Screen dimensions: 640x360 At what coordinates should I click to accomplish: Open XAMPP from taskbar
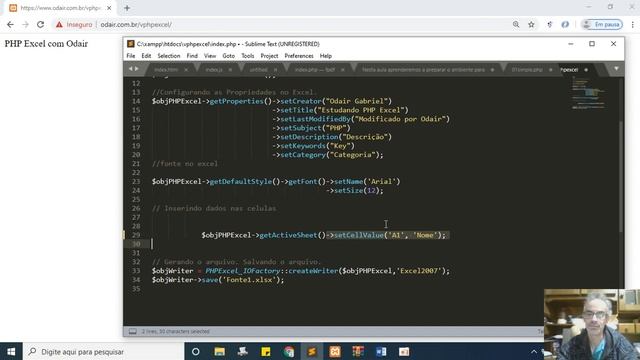click(335, 351)
